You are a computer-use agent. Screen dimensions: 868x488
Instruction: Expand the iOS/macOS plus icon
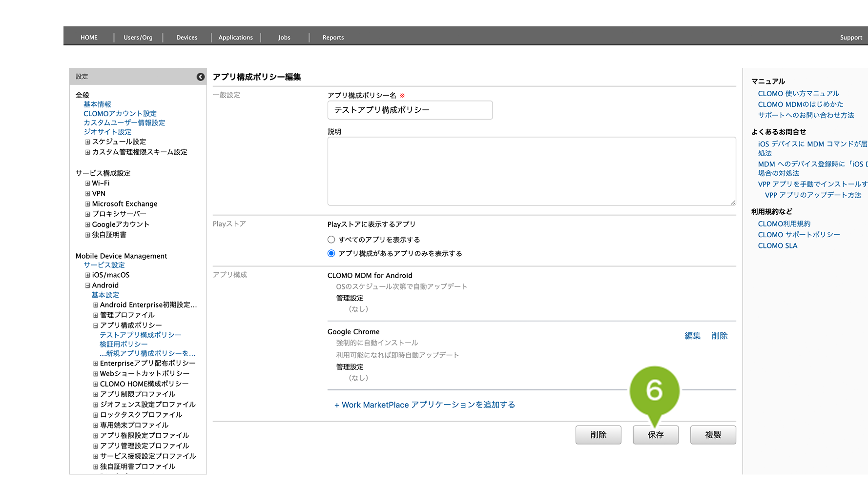[88, 275]
